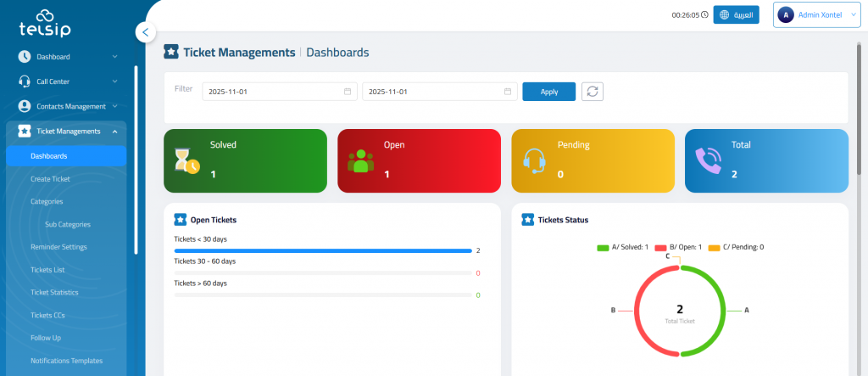Click the calendar icon in end date field

coord(508,92)
